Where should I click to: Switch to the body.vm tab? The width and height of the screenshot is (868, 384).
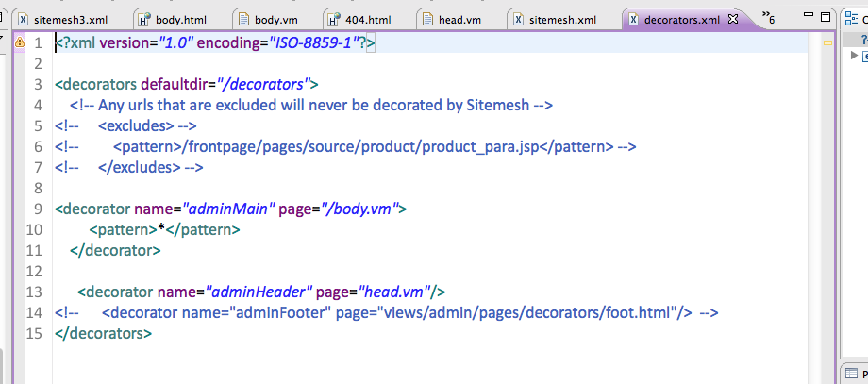[276, 20]
